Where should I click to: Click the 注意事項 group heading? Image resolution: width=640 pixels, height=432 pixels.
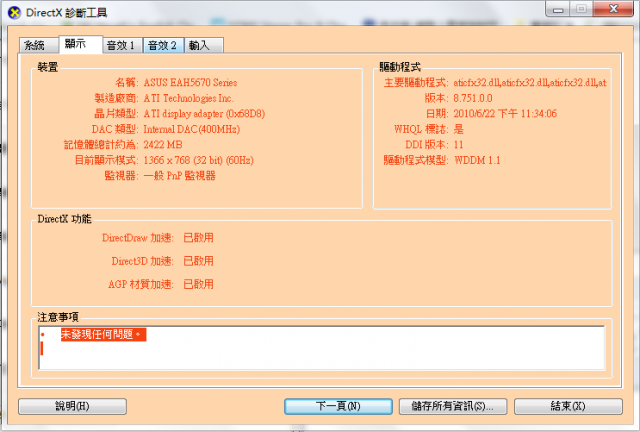click(x=58, y=317)
